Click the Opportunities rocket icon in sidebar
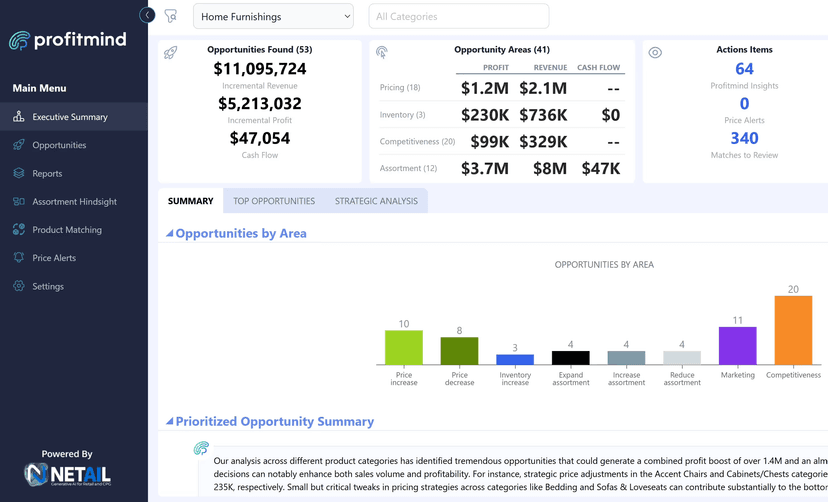 18,145
